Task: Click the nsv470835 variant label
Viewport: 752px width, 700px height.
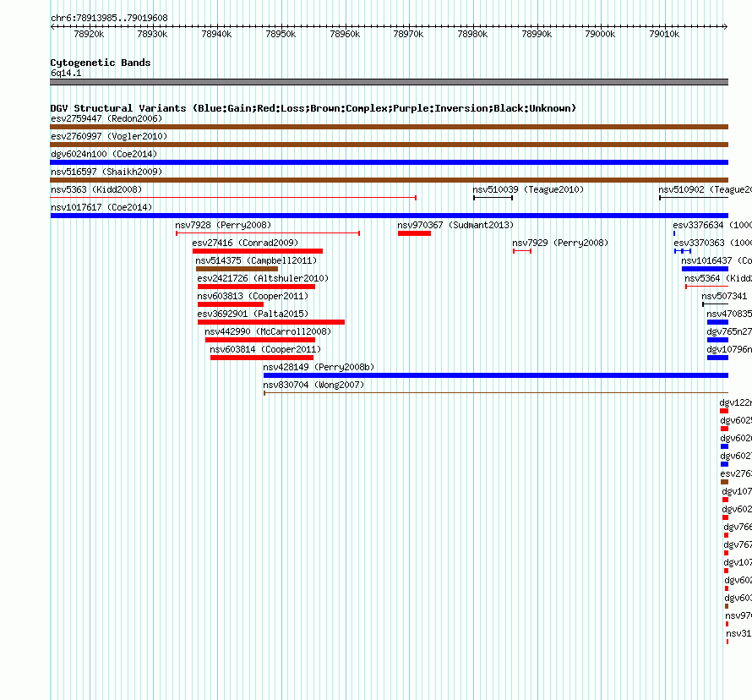Action: click(x=729, y=314)
